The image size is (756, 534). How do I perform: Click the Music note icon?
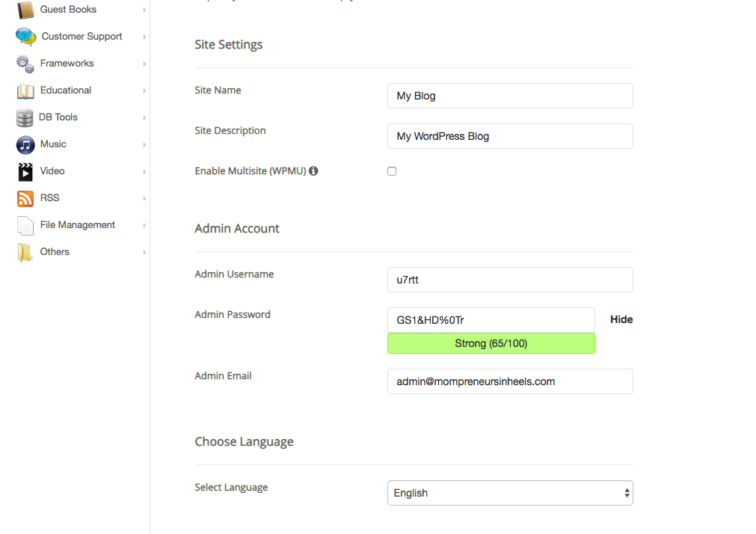(25, 144)
